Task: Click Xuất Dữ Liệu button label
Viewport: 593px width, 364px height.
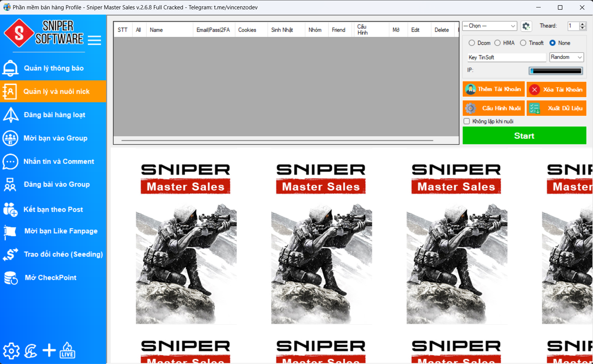Action: pos(565,108)
